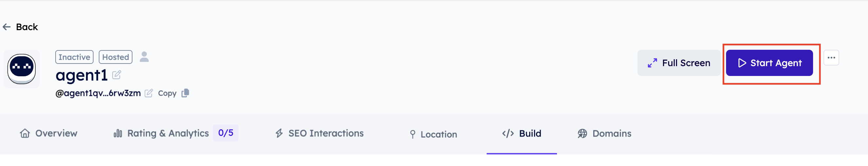
Task: Select the Build tab
Action: click(522, 134)
